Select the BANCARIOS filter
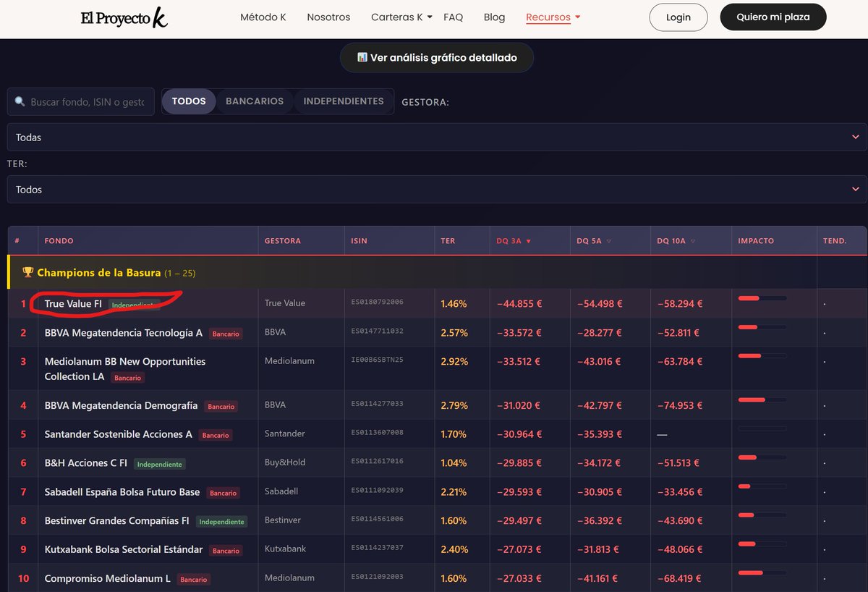 point(255,101)
